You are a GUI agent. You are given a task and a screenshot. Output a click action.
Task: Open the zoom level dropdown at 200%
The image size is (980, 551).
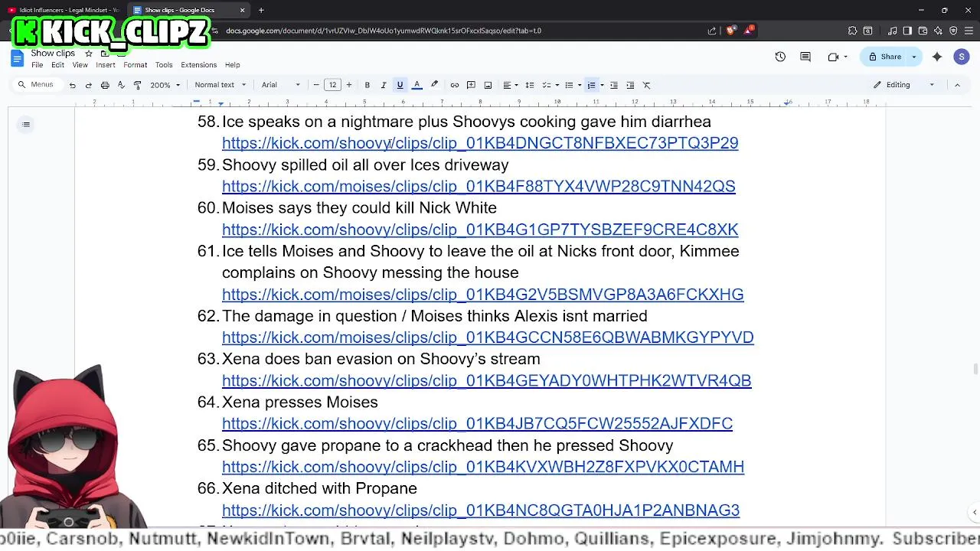pos(165,85)
